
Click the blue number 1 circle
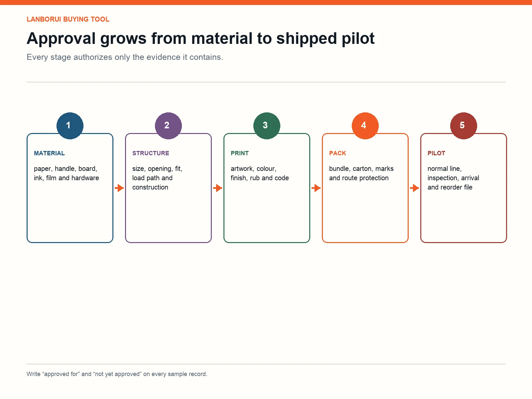pos(70,126)
